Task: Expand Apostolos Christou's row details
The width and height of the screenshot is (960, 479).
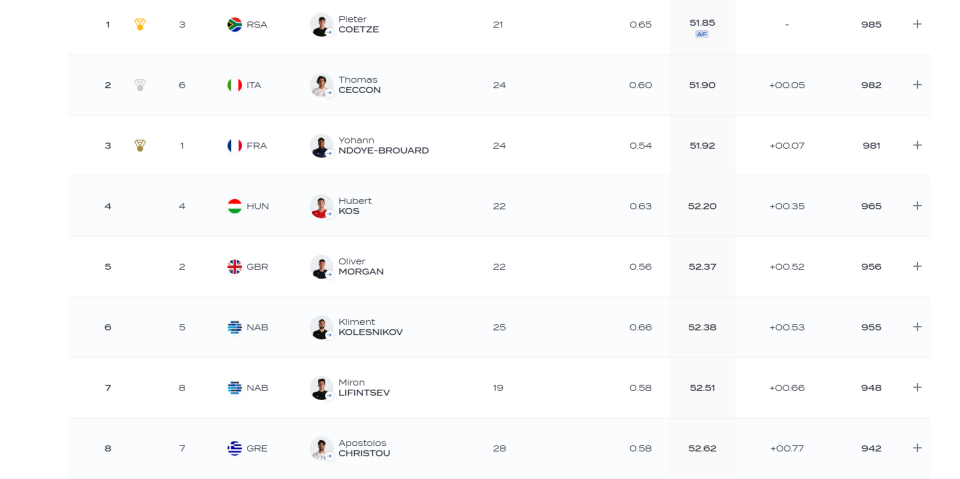Action: pyautogui.click(x=917, y=448)
